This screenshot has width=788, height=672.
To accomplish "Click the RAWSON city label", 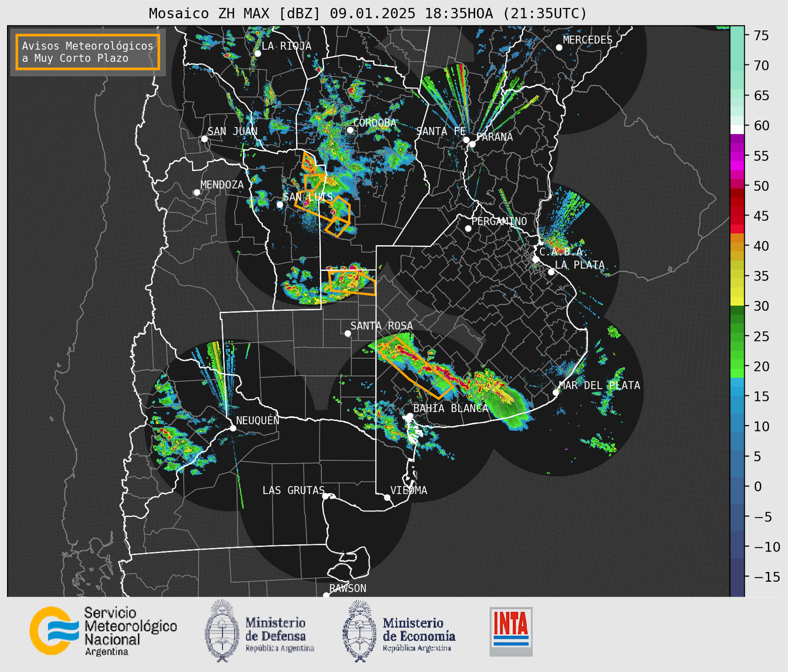I will 348,588.
